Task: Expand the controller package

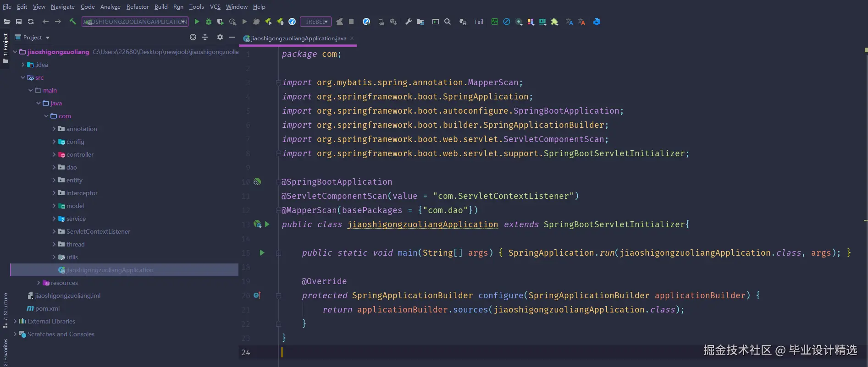Action: 54,154
